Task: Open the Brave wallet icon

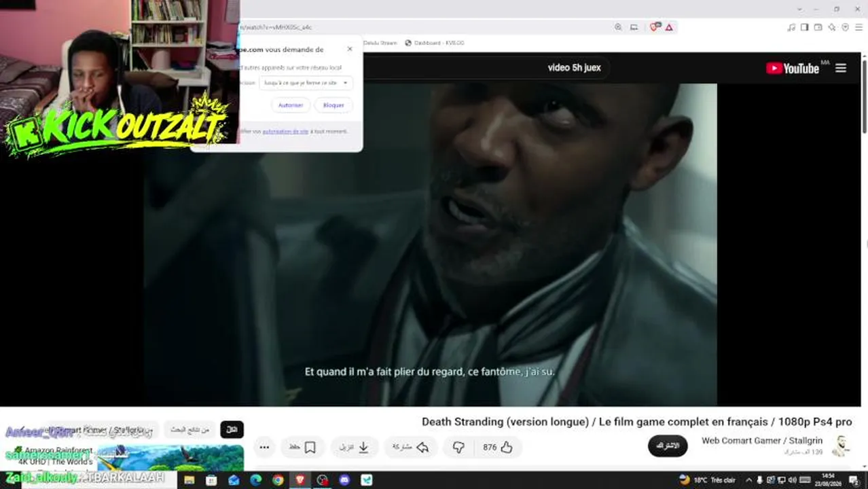Action: click(x=818, y=27)
